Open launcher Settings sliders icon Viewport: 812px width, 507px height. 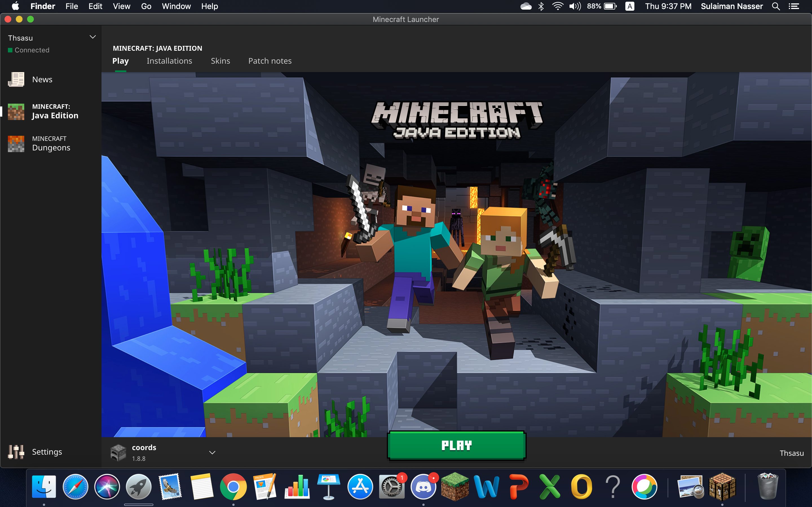tap(16, 452)
